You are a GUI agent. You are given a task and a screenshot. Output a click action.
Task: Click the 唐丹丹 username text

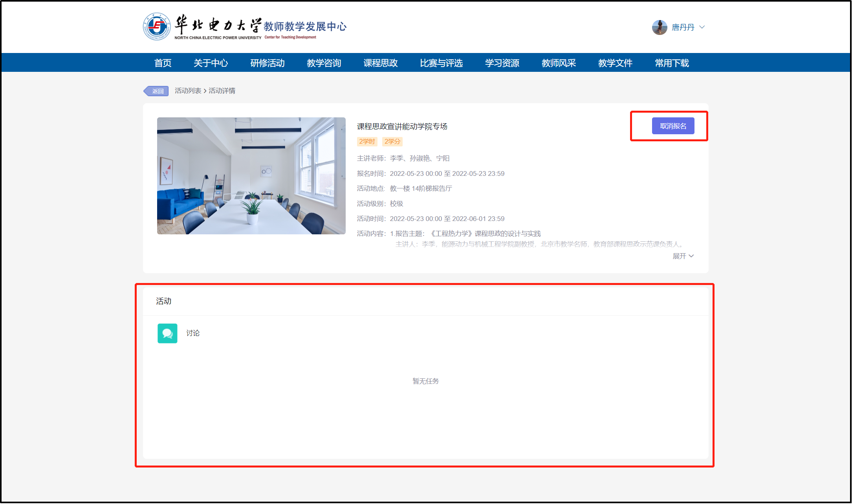(x=683, y=27)
